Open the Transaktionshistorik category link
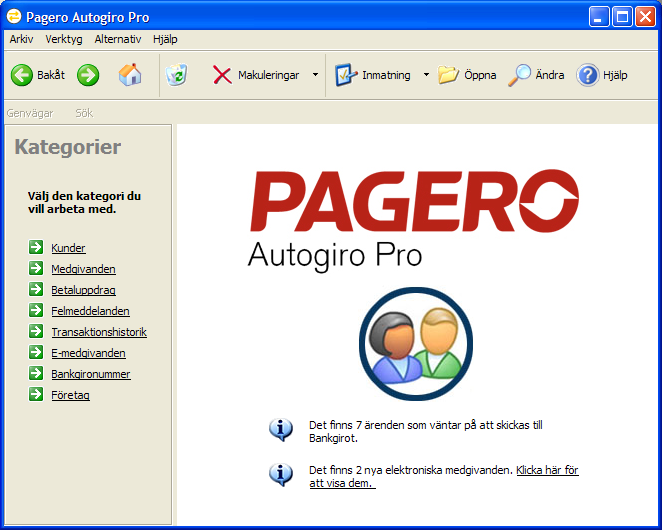Viewport: 662px width, 530px height. [x=99, y=332]
